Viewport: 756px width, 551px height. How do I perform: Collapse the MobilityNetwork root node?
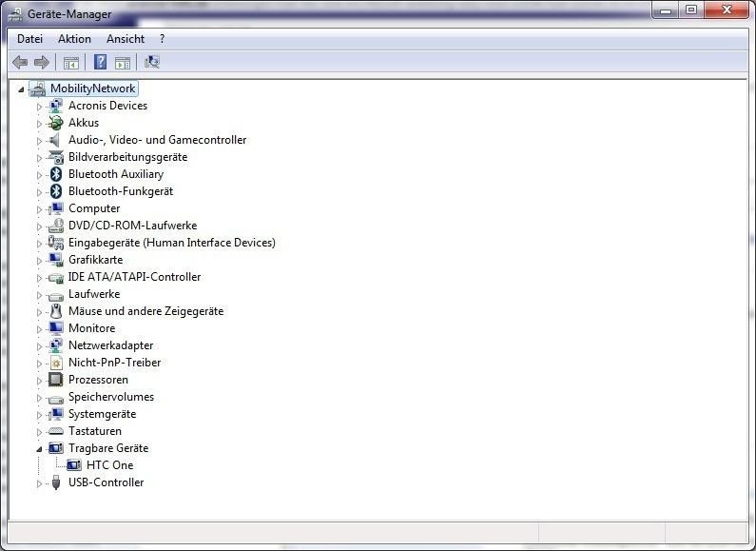tap(21, 89)
